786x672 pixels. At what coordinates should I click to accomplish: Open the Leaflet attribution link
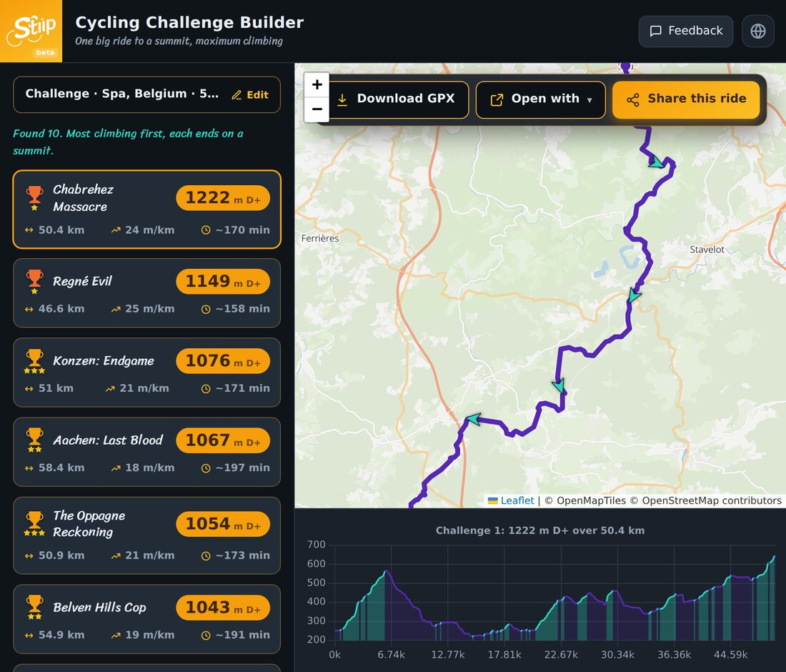pos(517,500)
